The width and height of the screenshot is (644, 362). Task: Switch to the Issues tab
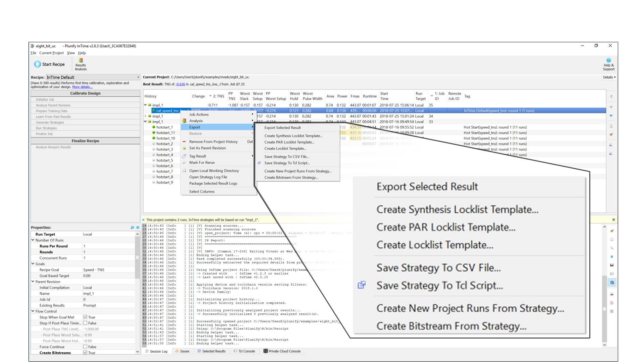click(182, 351)
